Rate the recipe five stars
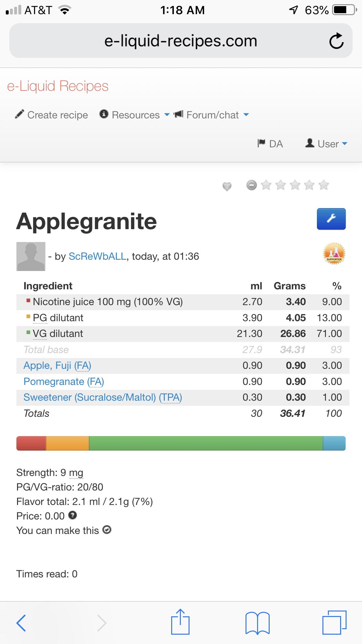This screenshot has width=362, height=644. click(323, 185)
